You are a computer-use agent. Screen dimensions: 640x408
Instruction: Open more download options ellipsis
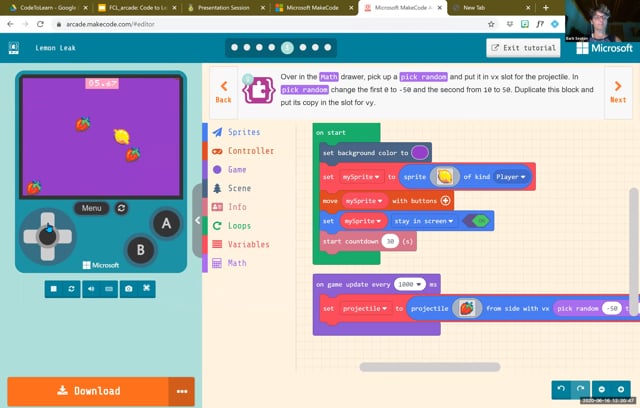click(x=182, y=391)
